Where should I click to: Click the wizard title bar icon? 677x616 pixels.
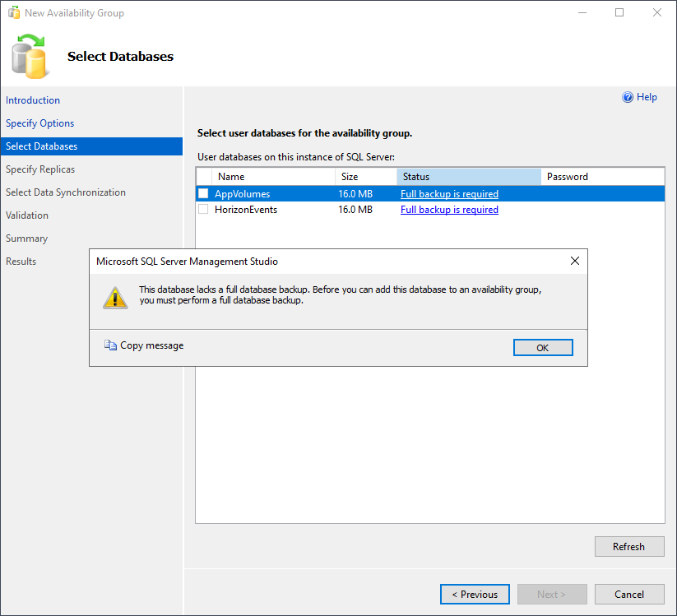[x=13, y=13]
